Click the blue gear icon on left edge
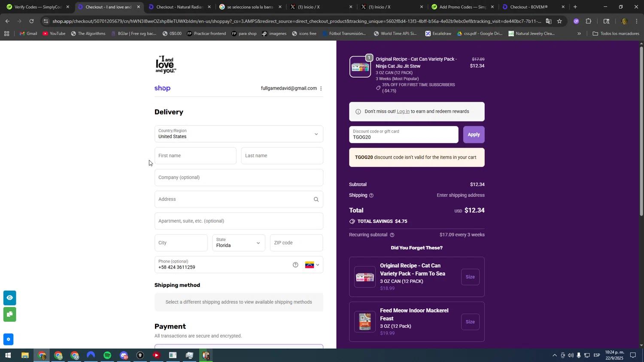The image size is (644, 362). click(8, 340)
